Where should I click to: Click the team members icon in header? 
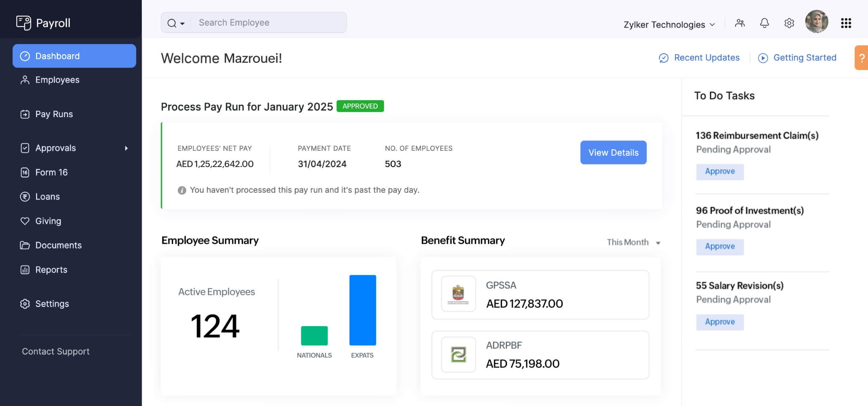740,23
